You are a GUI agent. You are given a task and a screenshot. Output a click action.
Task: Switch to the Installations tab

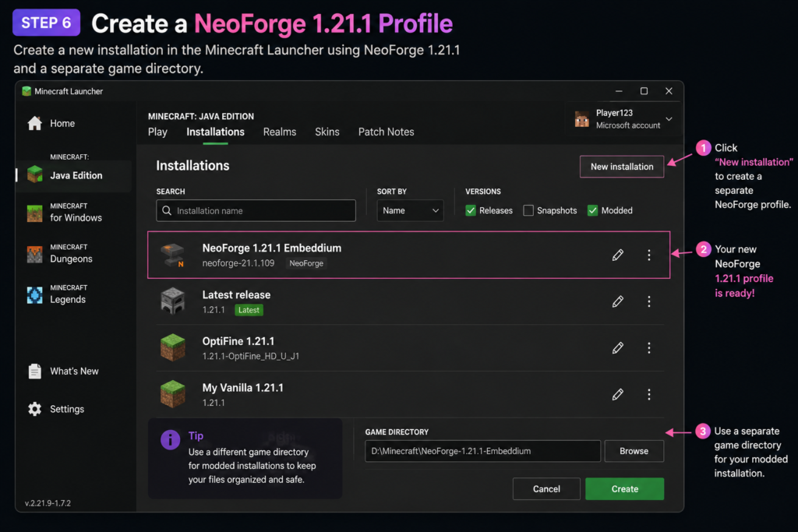(x=215, y=132)
